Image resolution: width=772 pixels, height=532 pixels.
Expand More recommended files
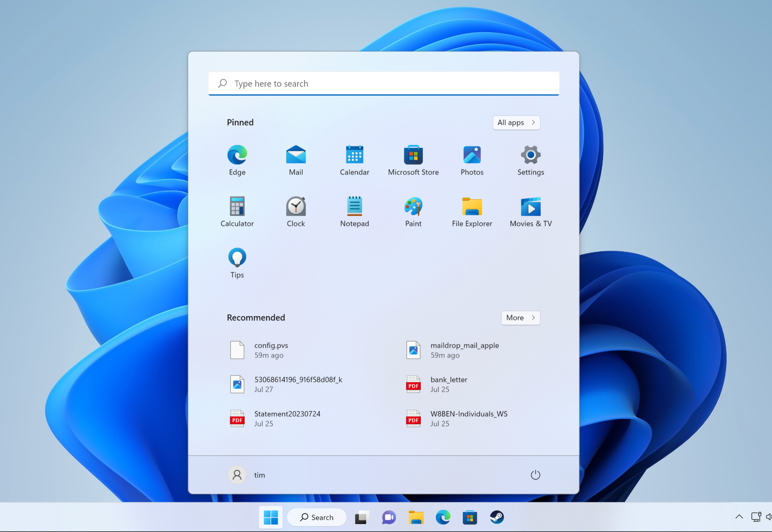coord(520,318)
